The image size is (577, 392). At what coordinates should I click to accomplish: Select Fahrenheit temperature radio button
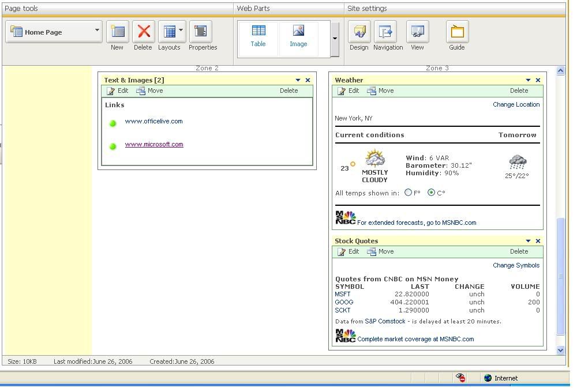(408, 193)
